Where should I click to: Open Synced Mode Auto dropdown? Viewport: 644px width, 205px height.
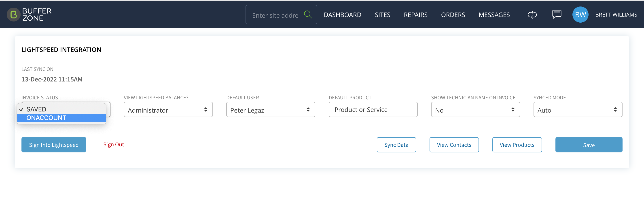(578, 109)
